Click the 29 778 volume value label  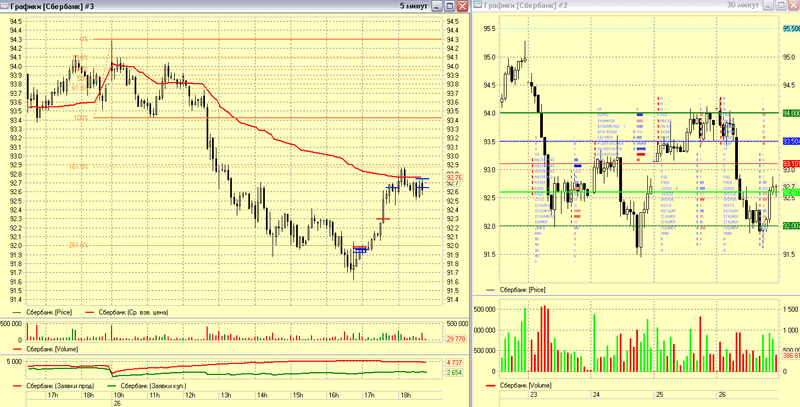point(454,339)
